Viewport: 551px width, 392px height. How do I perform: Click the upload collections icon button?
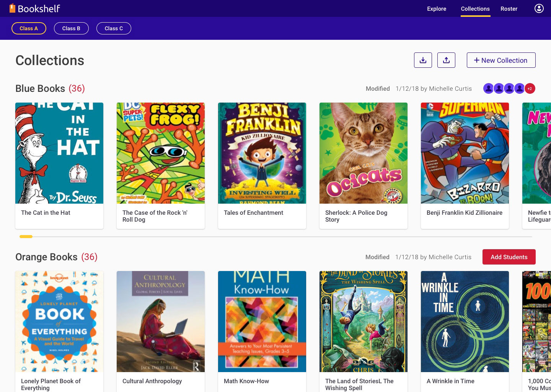coord(446,60)
